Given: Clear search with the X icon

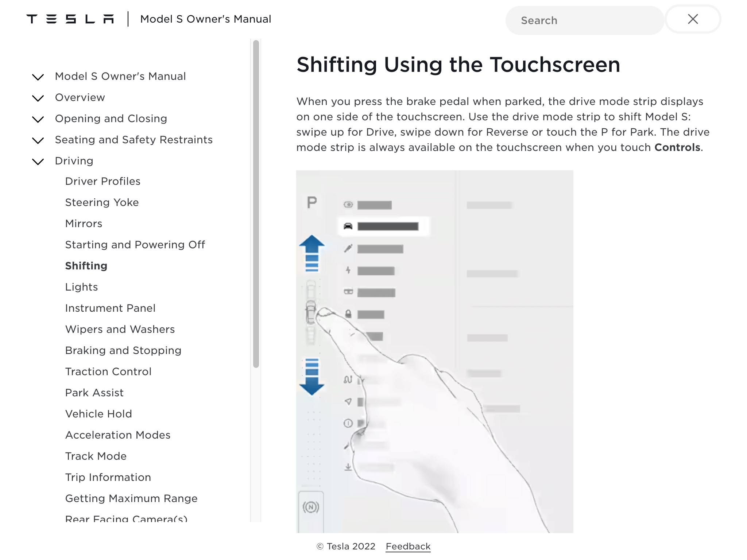Looking at the screenshot, I should click(693, 19).
